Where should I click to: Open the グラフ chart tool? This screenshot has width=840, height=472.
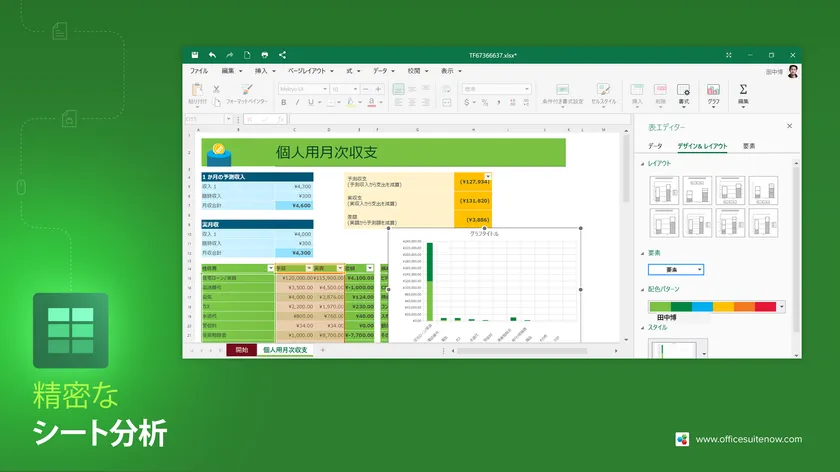(713, 93)
